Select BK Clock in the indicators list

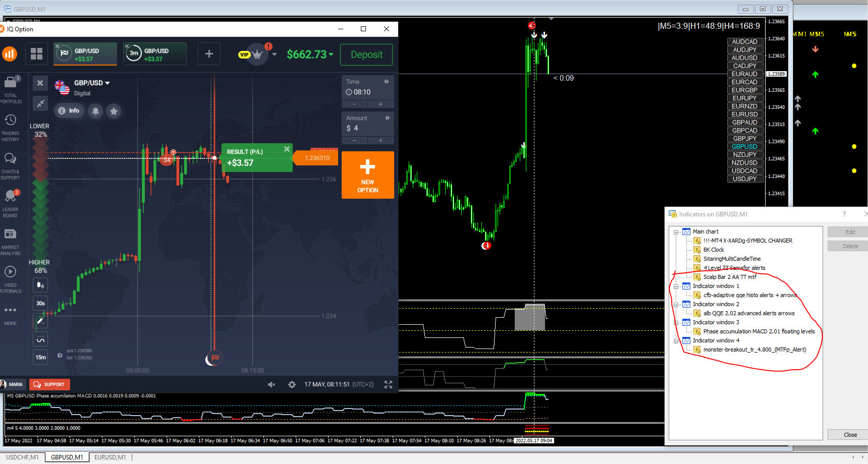(x=714, y=250)
